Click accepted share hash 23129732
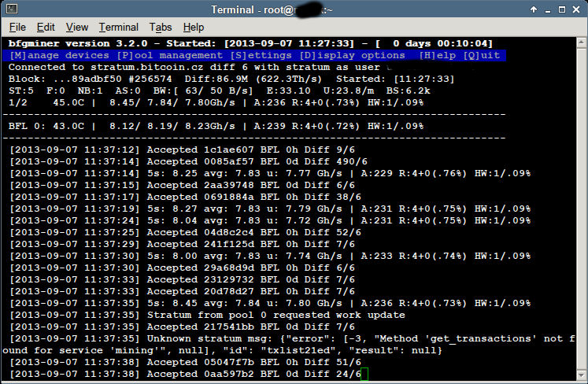 click(x=229, y=280)
